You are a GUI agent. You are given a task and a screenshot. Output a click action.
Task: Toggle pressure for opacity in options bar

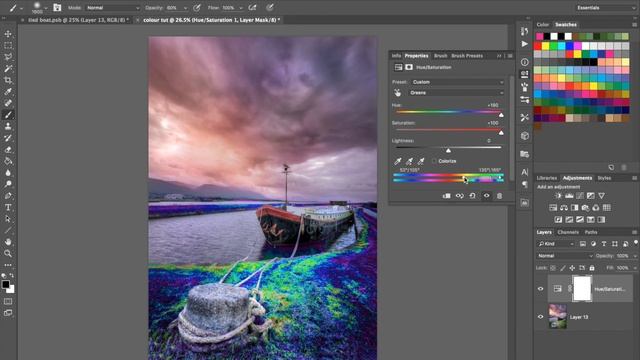coord(197,7)
